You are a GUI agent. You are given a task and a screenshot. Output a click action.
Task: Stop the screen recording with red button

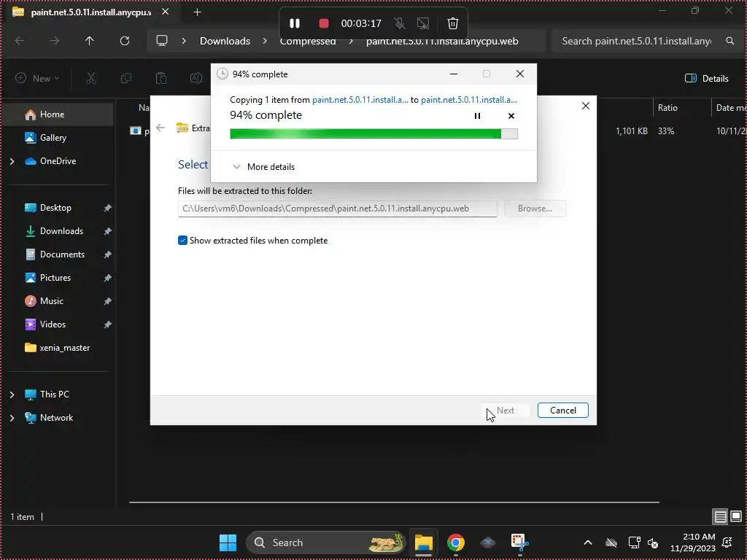coord(323,23)
